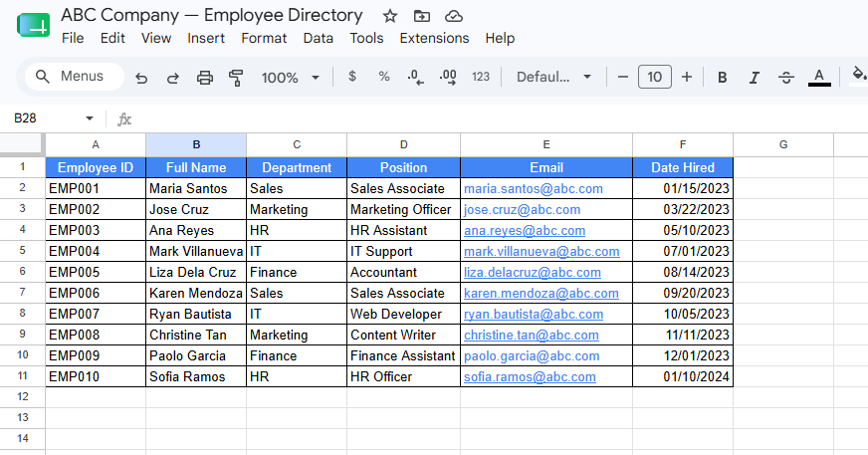Click the Print icon
Viewport: 868px width, 455px height.
click(205, 78)
